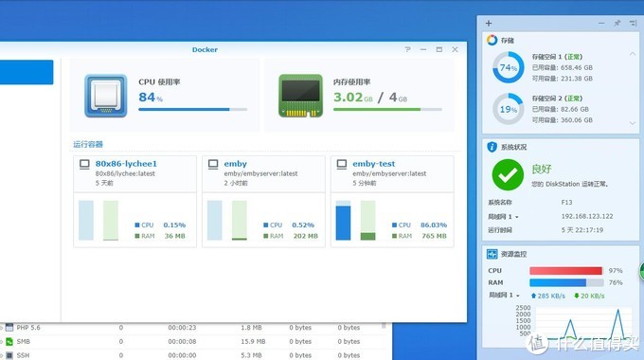Pin the widget panel
This screenshot has width=644, height=360.
click(x=617, y=24)
